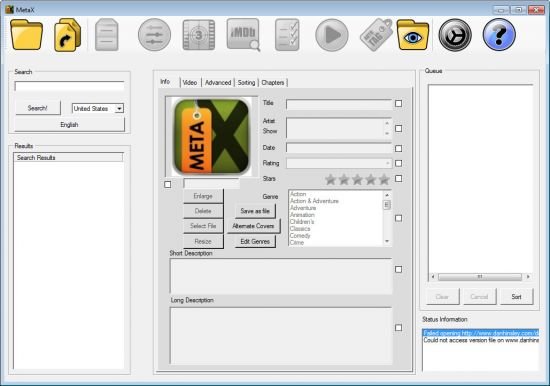Open help with the question mark icon
This screenshot has width=550, height=386.
pos(499,35)
